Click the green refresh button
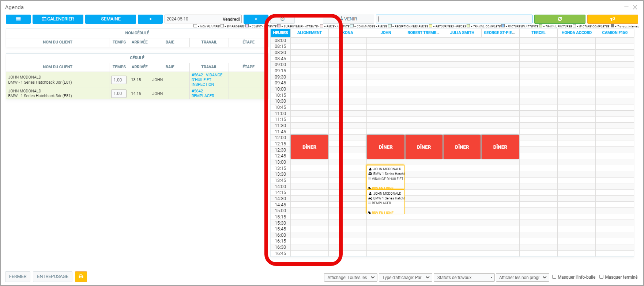Image resolution: width=644 pixels, height=286 pixels. (560, 19)
